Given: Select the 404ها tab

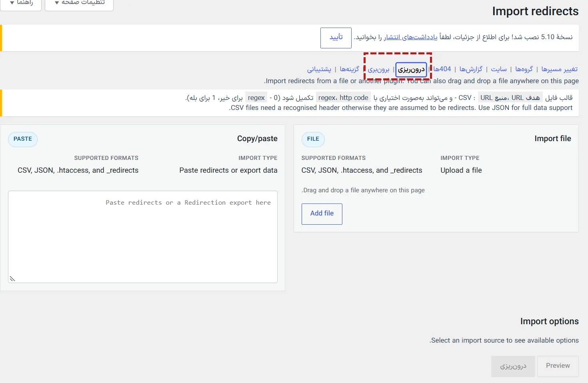Looking at the screenshot, I should tap(442, 69).
